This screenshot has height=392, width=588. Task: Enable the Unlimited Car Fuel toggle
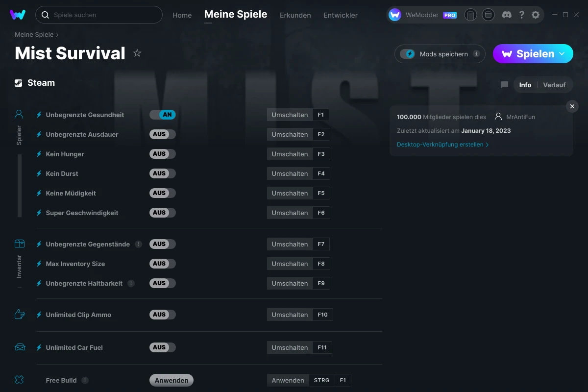coord(163,347)
